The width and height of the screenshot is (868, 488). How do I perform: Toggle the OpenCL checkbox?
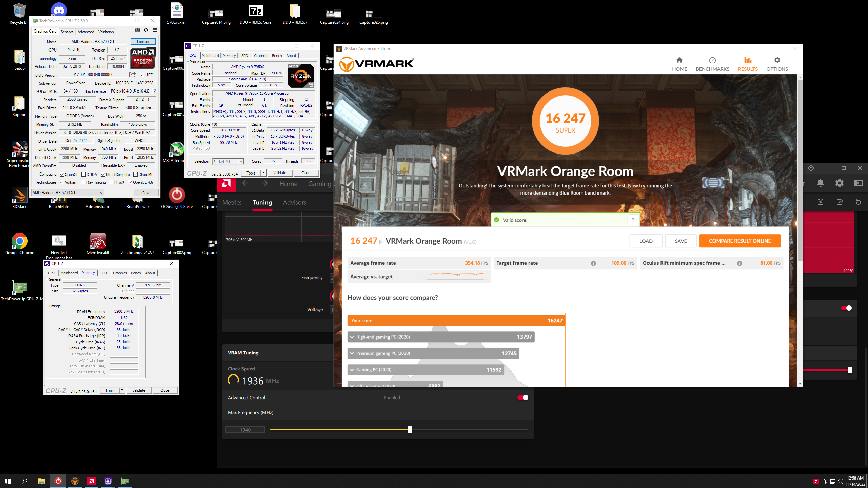[x=62, y=175]
